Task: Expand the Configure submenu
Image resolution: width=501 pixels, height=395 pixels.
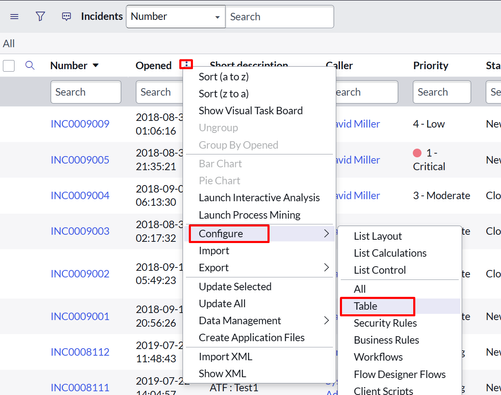Action: coord(260,233)
